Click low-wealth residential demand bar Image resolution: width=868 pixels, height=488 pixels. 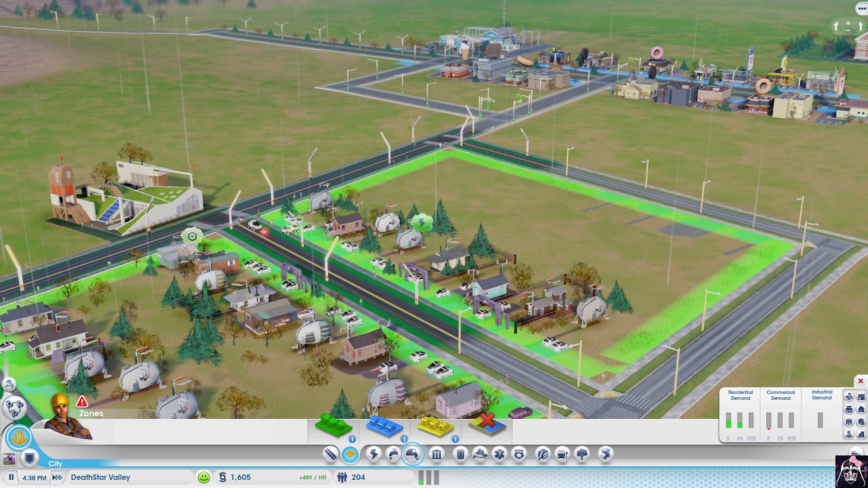click(728, 420)
